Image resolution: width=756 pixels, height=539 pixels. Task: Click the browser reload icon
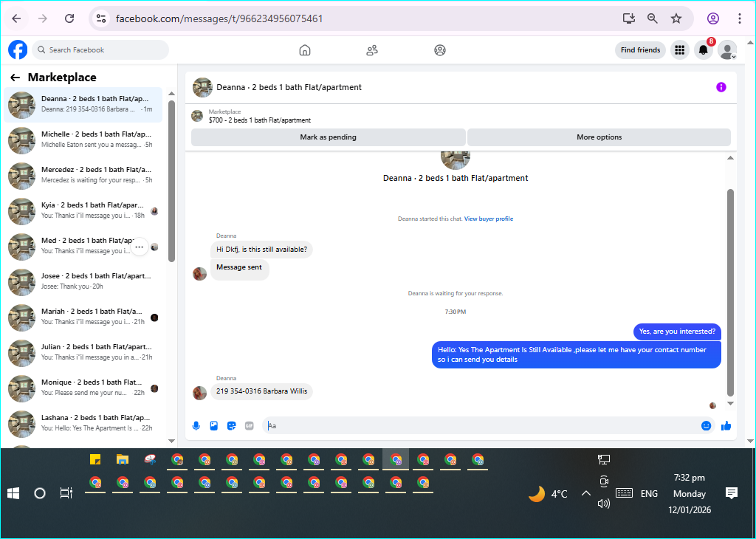tap(69, 18)
